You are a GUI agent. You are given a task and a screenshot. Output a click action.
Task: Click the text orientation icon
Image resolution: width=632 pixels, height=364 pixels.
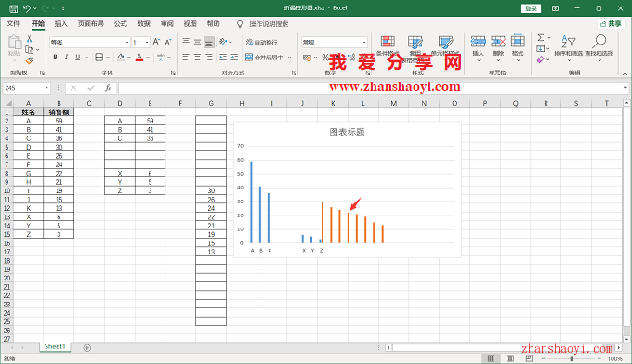[223, 42]
